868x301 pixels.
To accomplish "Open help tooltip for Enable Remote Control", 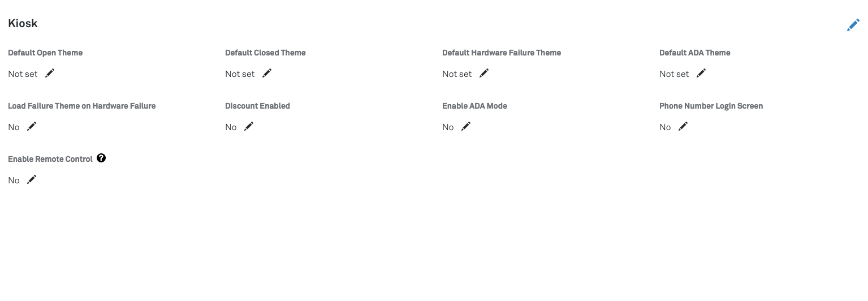I will [101, 158].
